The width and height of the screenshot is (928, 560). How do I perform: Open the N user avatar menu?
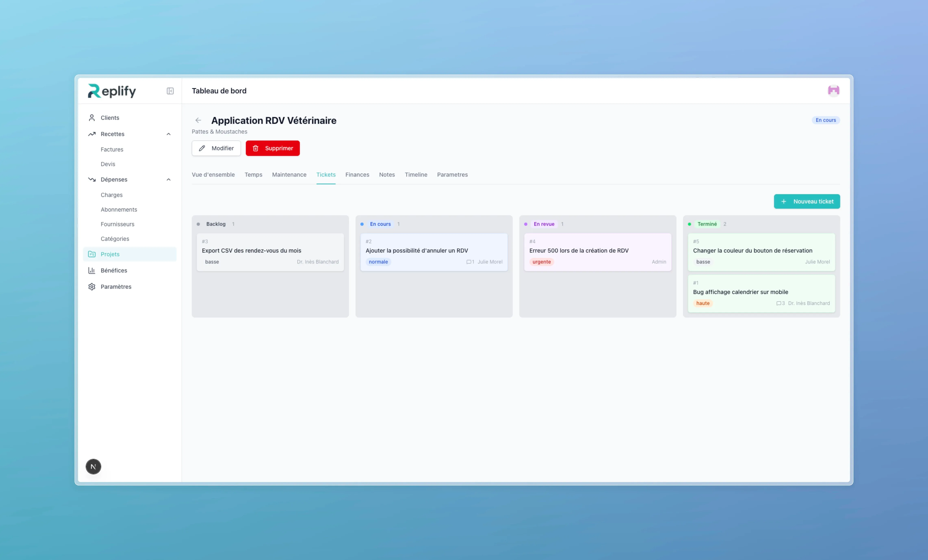pos(93,466)
